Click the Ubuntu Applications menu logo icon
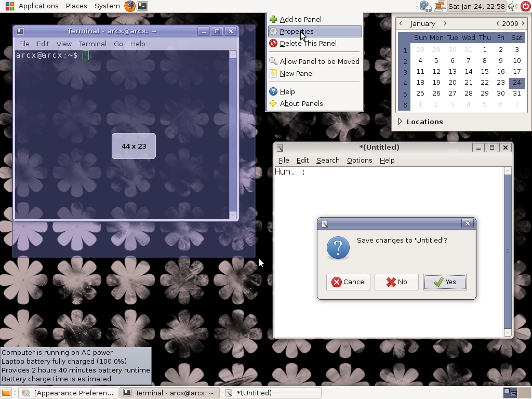Screen dimensions: 532x399 [x=10, y=6]
